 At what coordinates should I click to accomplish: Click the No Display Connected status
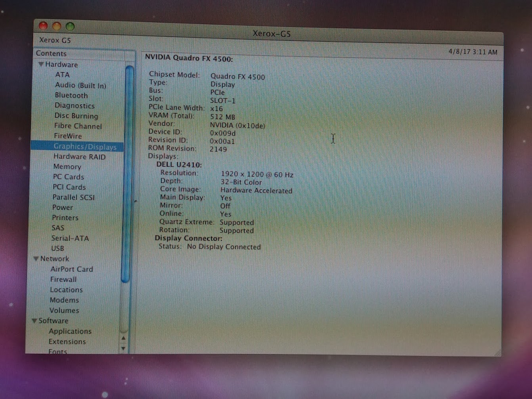pyautogui.click(x=224, y=247)
